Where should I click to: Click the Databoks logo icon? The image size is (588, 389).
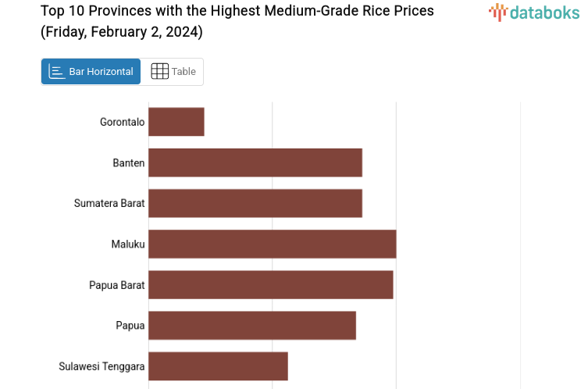coord(497,12)
